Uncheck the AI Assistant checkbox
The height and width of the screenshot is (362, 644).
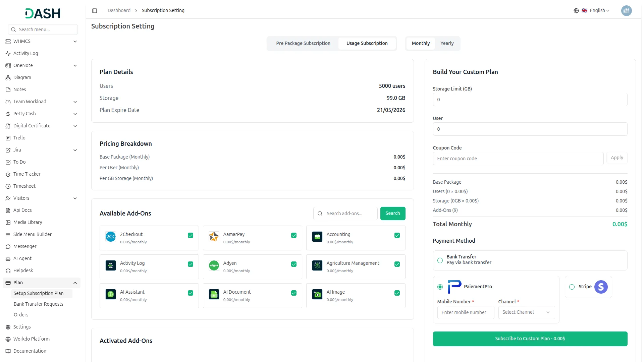coord(191,293)
